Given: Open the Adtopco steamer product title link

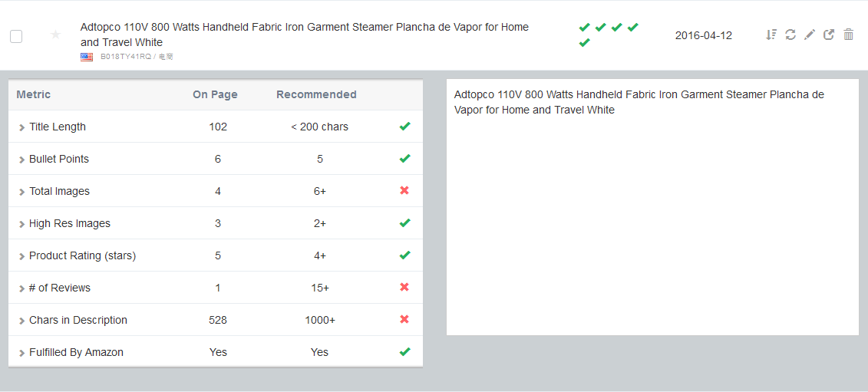Looking at the screenshot, I should pyautogui.click(x=304, y=35).
